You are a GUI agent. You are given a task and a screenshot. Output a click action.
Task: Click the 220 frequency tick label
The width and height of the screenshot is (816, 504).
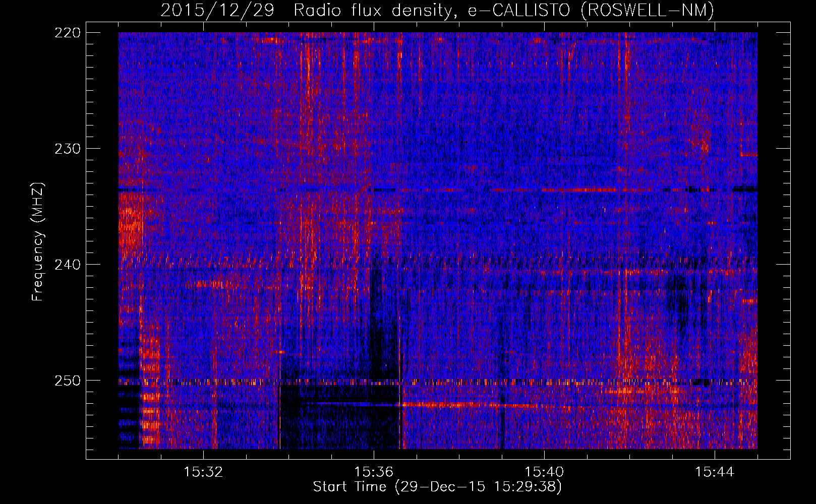67,33
